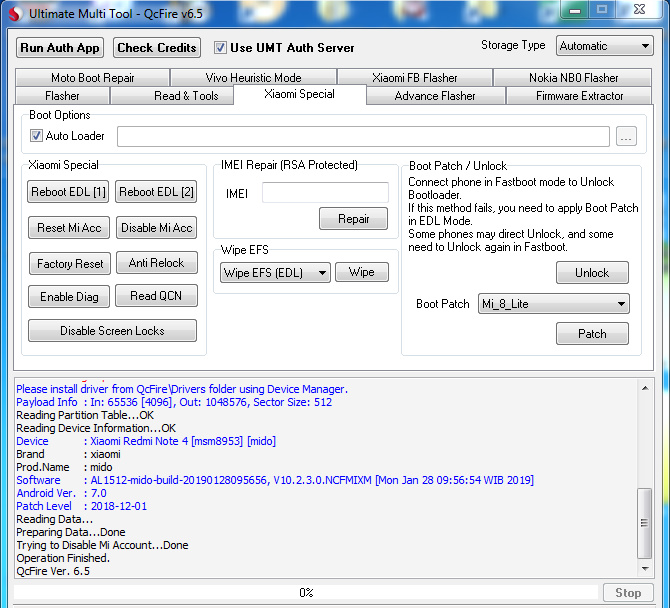Image resolution: width=670 pixels, height=608 pixels.
Task: Click the QcFire app icon in title bar
Action: coord(15,13)
